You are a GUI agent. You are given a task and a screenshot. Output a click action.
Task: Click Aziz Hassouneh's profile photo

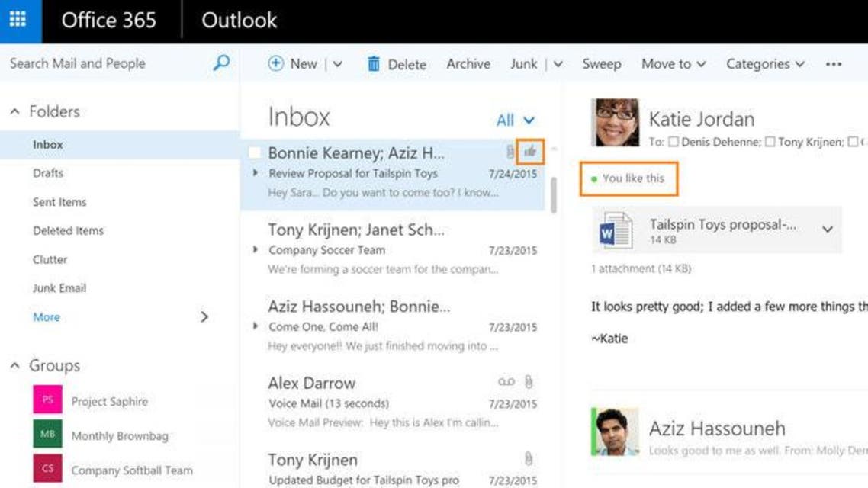[x=615, y=432]
